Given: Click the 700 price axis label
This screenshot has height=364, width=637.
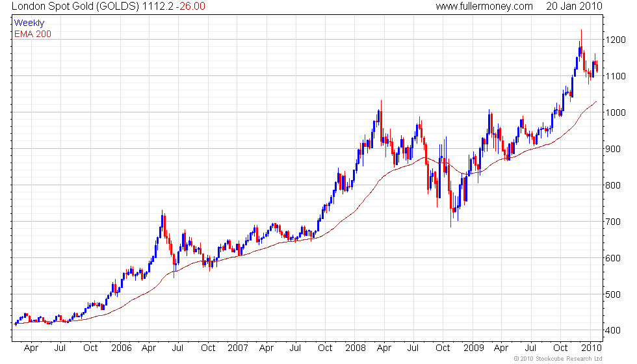Looking at the screenshot, I should 613,222.
